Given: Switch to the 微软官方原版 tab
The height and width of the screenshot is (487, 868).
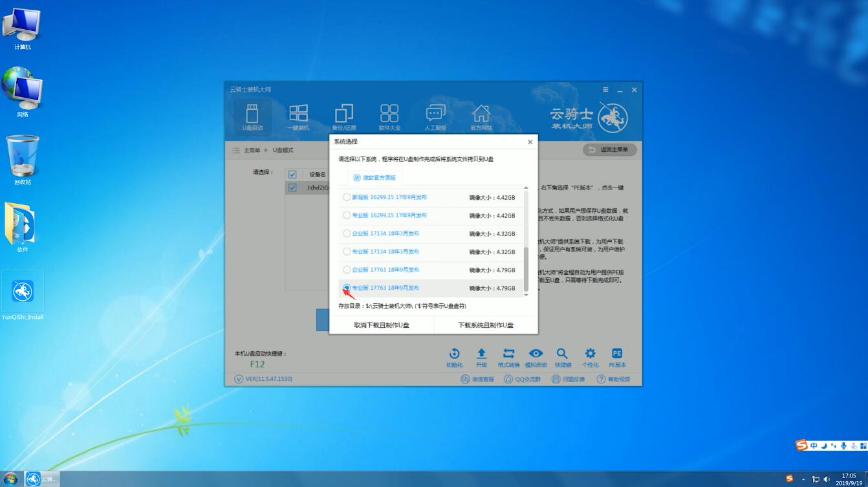Looking at the screenshot, I should 374,177.
